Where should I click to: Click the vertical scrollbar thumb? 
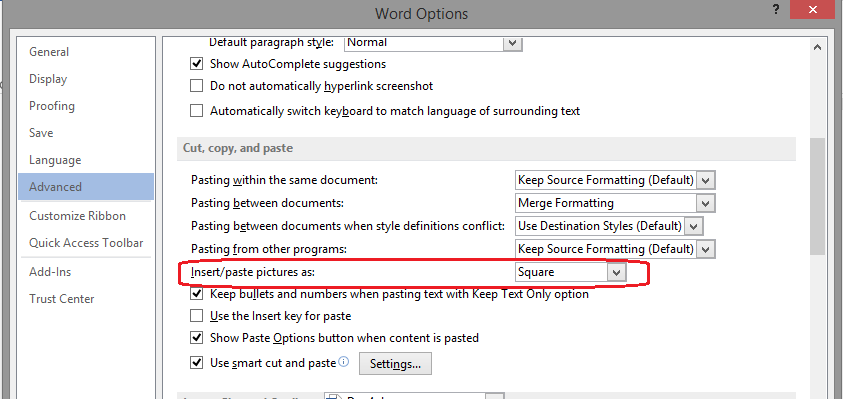[817, 196]
